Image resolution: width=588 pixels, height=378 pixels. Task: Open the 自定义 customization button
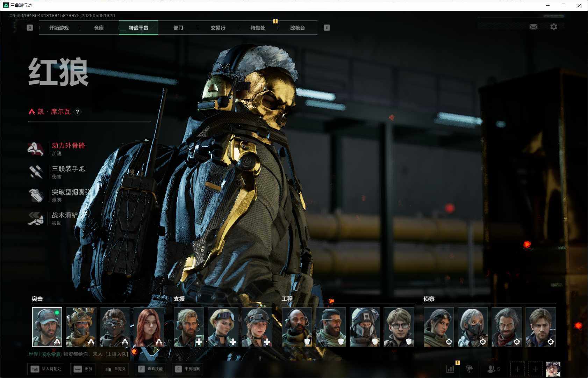(x=115, y=369)
